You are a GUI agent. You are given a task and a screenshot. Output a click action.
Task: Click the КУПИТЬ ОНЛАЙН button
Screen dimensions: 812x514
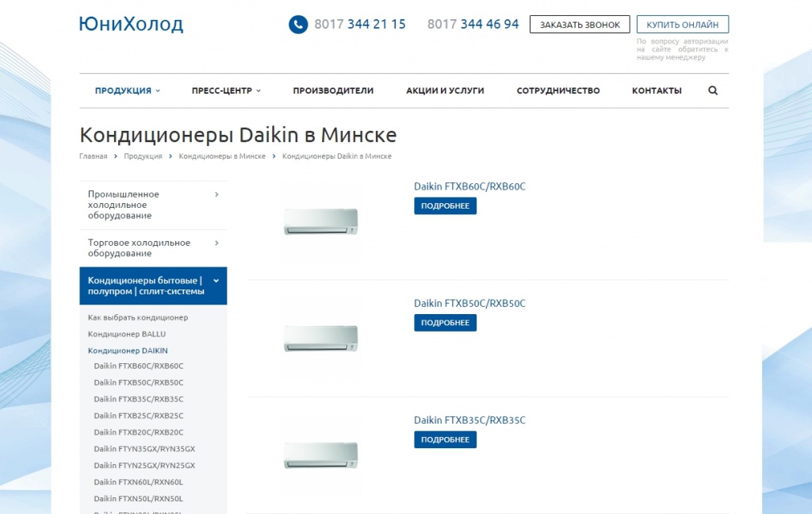683,25
